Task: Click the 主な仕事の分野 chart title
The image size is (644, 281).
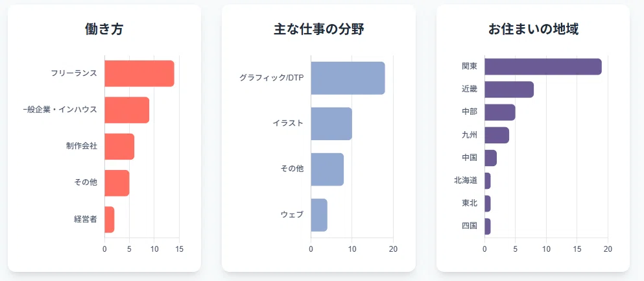Action: point(318,29)
